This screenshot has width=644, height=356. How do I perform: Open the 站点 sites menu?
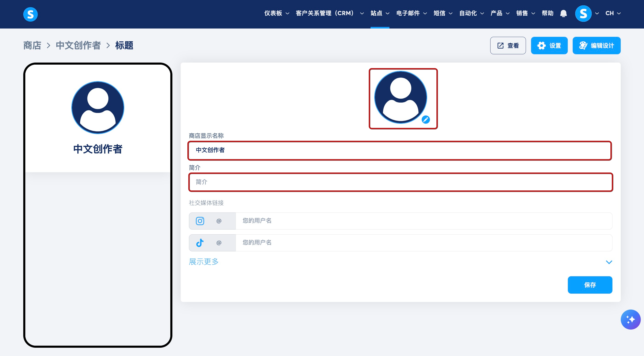[x=380, y=13]
